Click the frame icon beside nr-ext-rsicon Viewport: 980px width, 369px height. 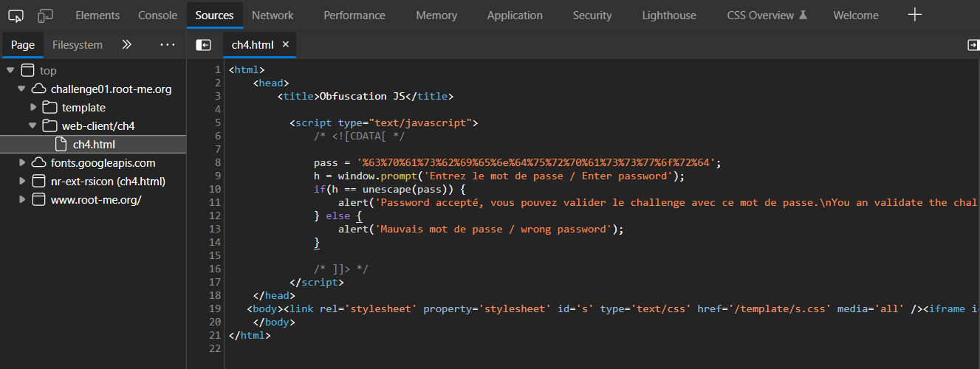click(x=38, y=182)
